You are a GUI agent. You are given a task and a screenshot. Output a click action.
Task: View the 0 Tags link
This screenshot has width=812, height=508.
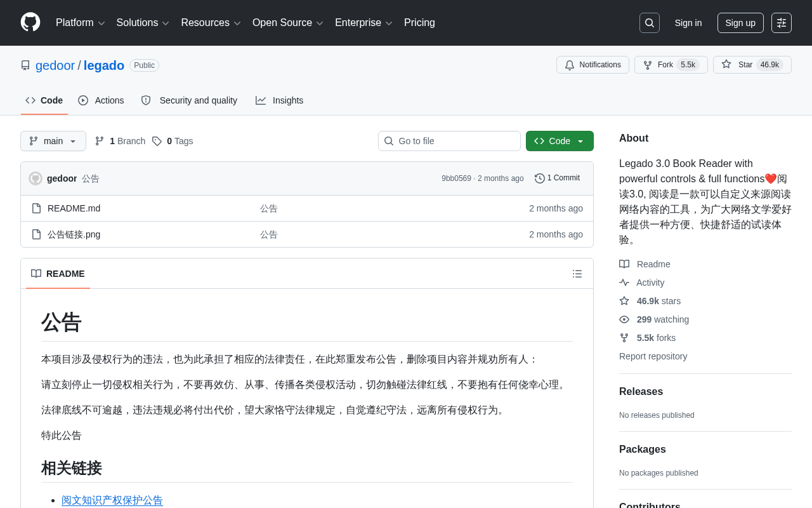pyautogui.click(x=173, y=141)
